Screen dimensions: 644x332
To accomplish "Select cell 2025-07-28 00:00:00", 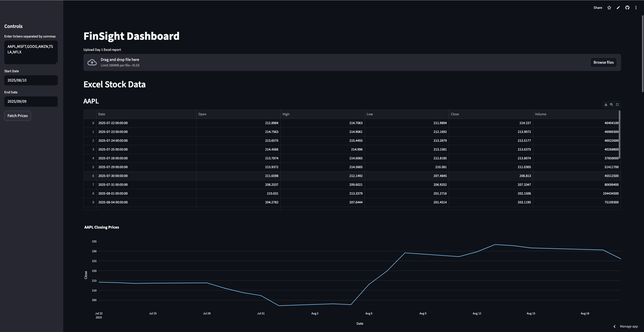I will pyautogui.click(x=146, y=158).
